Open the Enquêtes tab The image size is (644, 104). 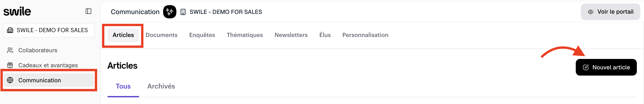pos(202,35)
